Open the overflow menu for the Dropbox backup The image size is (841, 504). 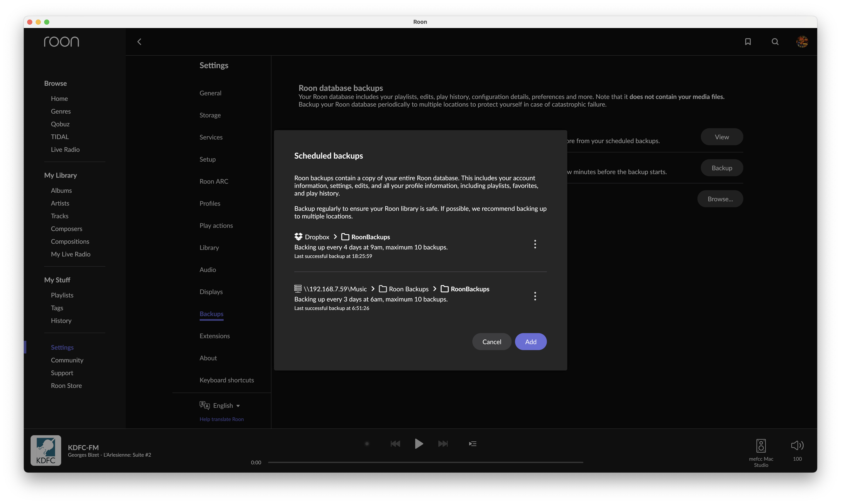point(535,244)
